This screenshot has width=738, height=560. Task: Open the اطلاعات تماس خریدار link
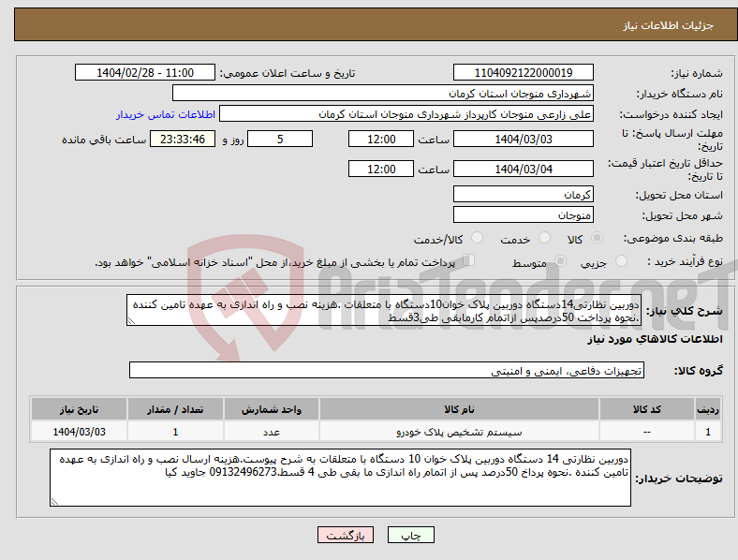coord(166,114)
